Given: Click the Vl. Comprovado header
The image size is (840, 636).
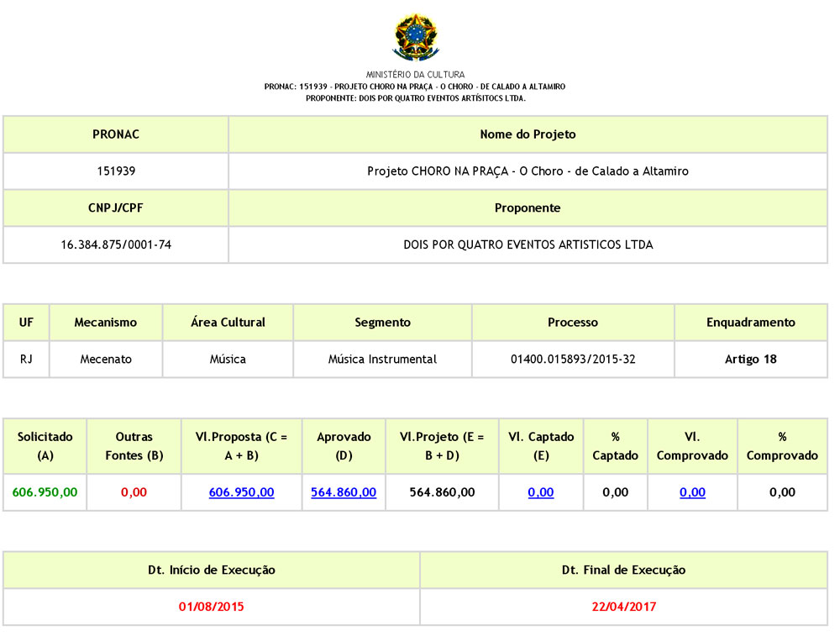Looking at the screenshot, I should 692,446.
